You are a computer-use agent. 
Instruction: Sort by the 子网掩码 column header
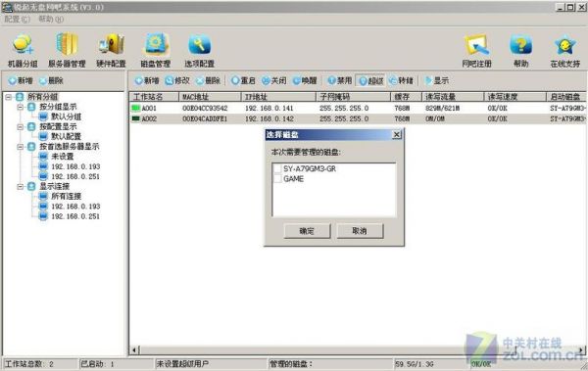click(353, 97)
